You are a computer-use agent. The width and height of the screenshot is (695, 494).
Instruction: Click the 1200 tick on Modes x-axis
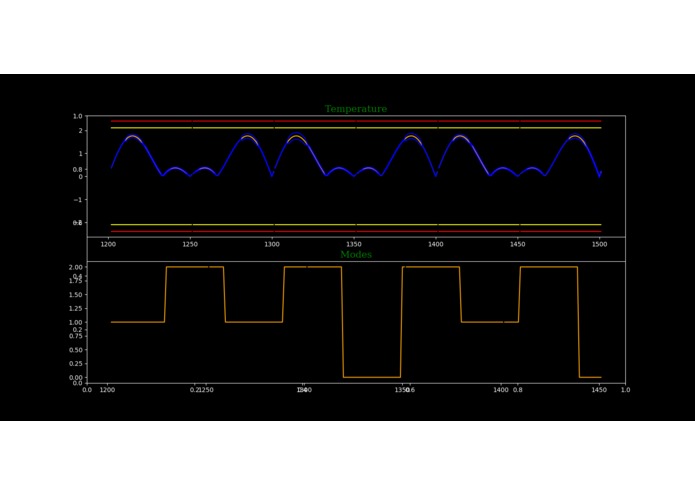click(108, 390)
